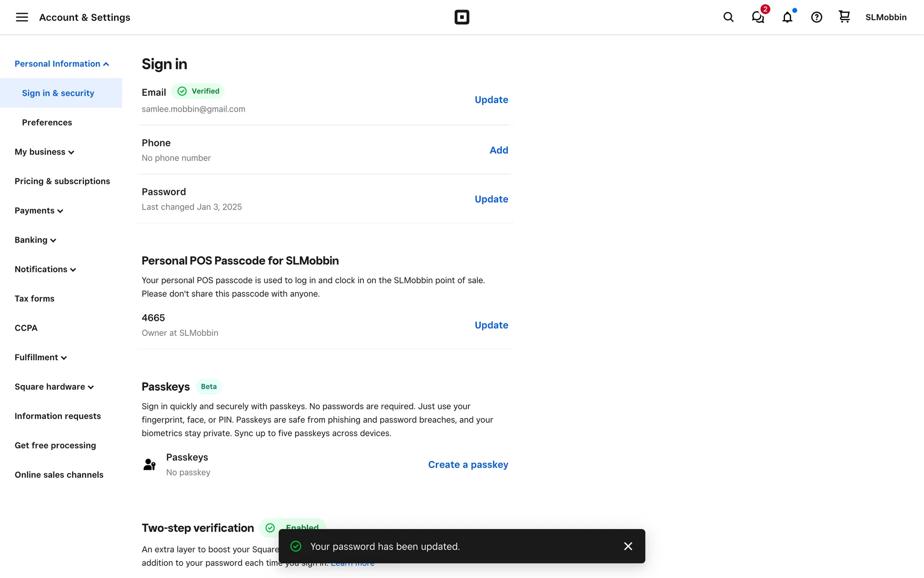This screenshot has height=578, width=924.
Task: Expand the Payments sidebar section
Action: point(39,210)
